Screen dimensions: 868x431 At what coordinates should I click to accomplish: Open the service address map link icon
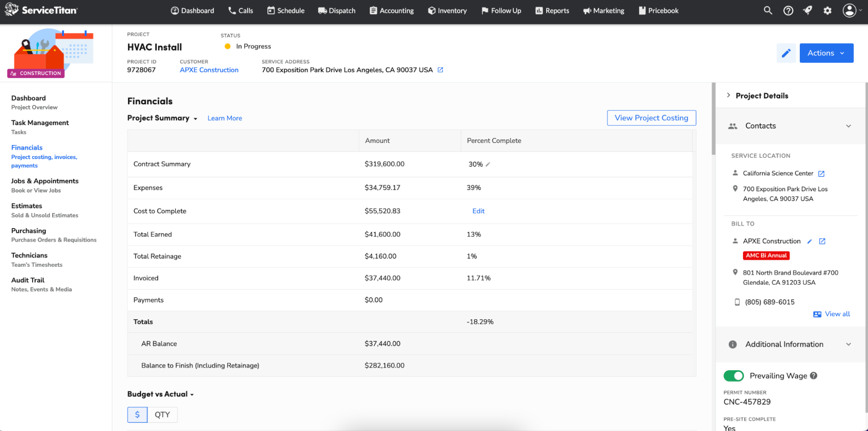[440, 70]
